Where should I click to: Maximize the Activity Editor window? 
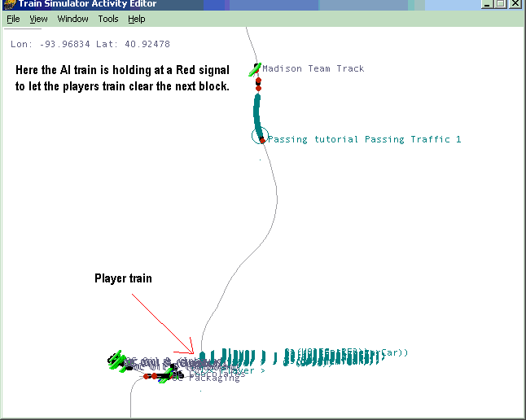click(501, 4)
